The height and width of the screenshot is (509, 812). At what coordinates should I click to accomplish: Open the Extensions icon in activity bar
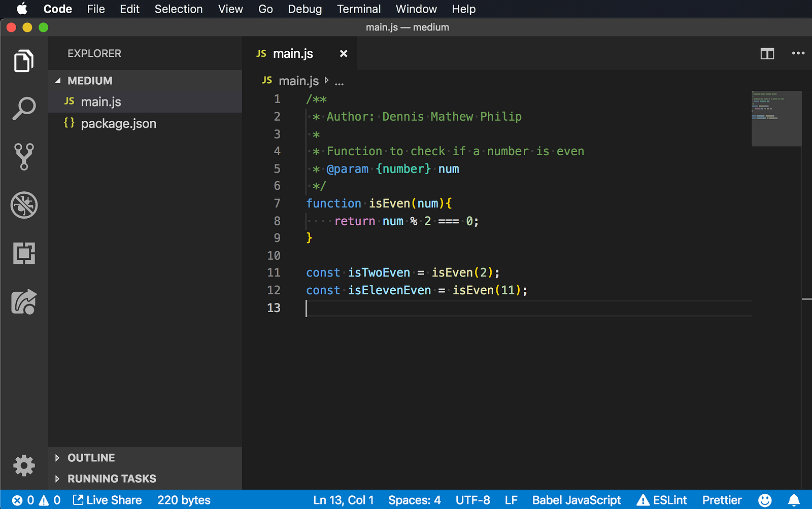click(x=24, y=253)
